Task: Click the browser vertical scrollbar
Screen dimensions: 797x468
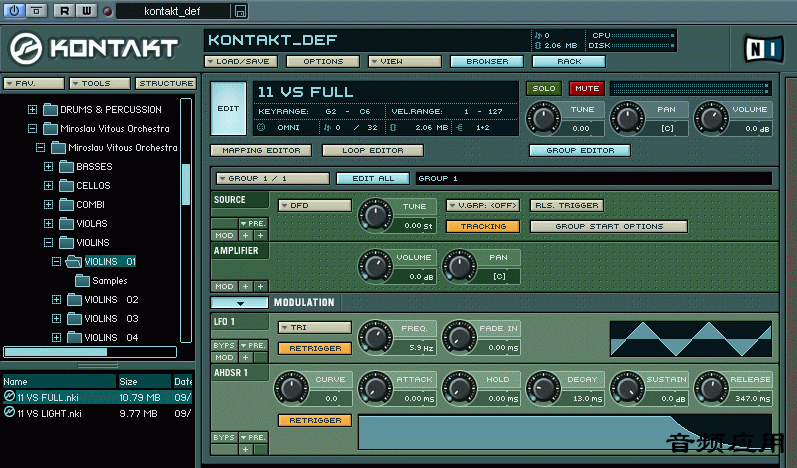Action: click(186, 221)
